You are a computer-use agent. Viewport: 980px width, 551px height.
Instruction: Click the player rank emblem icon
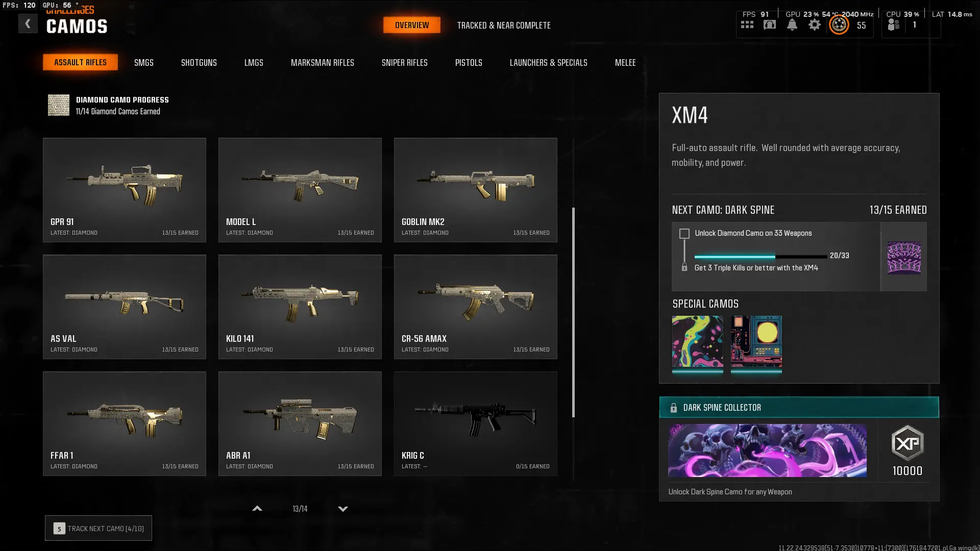(x=839, y=24)
